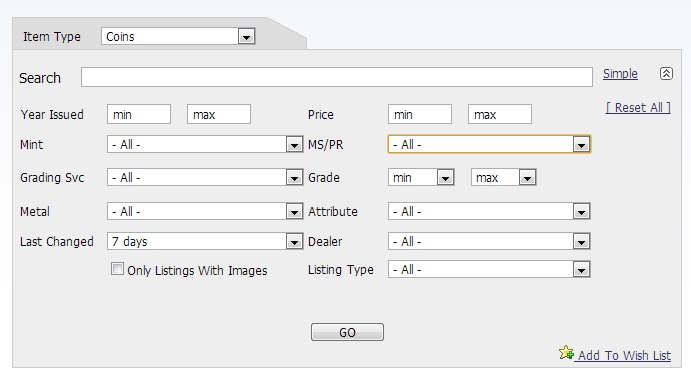Open the Metal dropdown
691x377 pixels.
tap(205, 211)
